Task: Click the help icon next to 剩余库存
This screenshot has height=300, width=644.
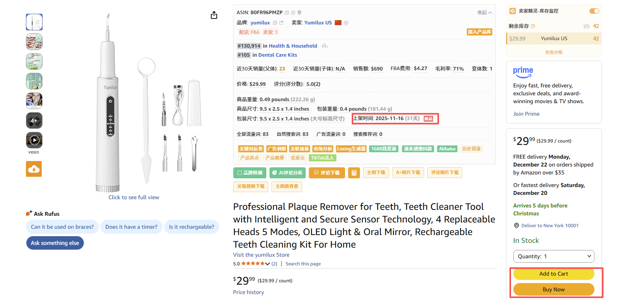Action: [x=533, y=26]
